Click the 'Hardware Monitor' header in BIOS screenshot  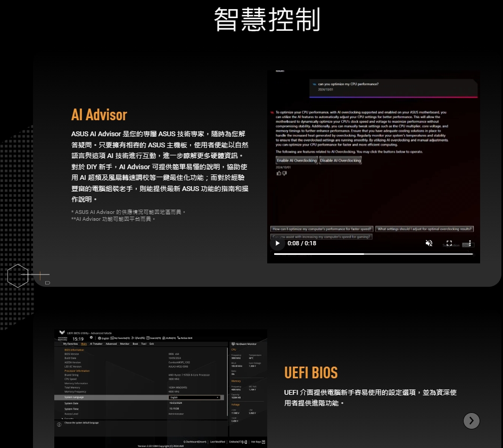[244, 344]
